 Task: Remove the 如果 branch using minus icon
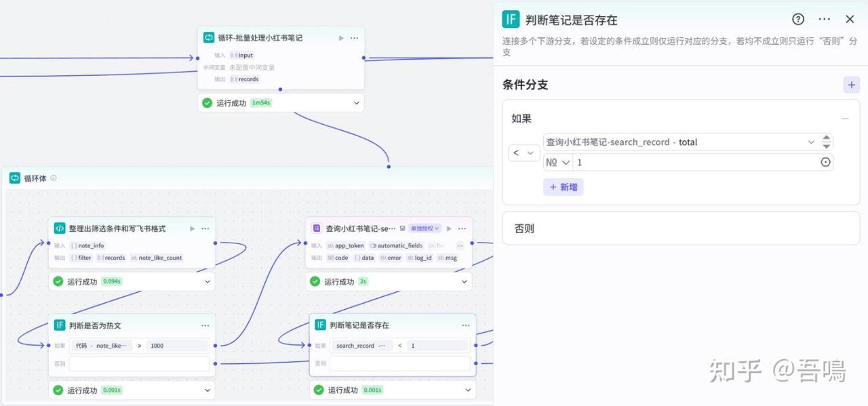coord(845,119)
